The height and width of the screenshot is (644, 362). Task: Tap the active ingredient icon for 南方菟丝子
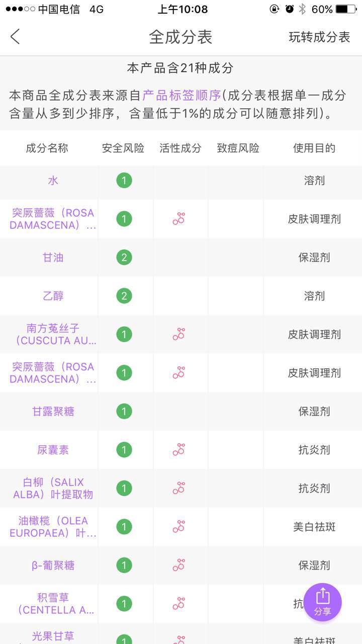click(179, 334)
